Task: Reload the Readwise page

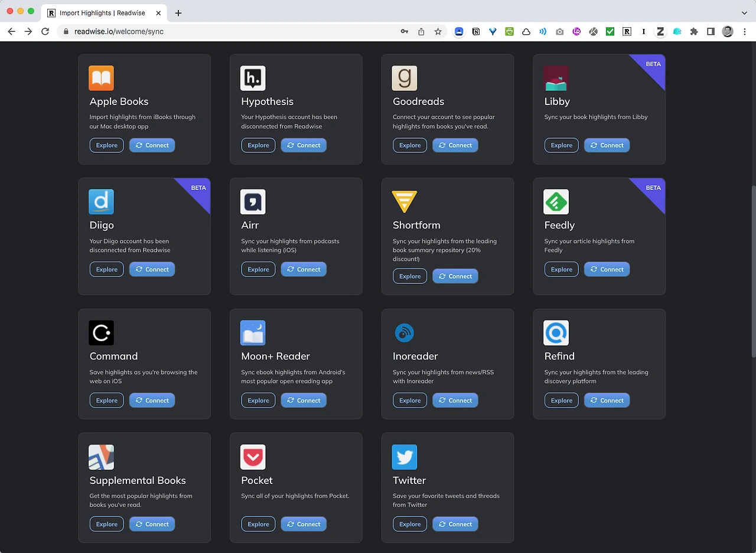Action: pos(45,31)
